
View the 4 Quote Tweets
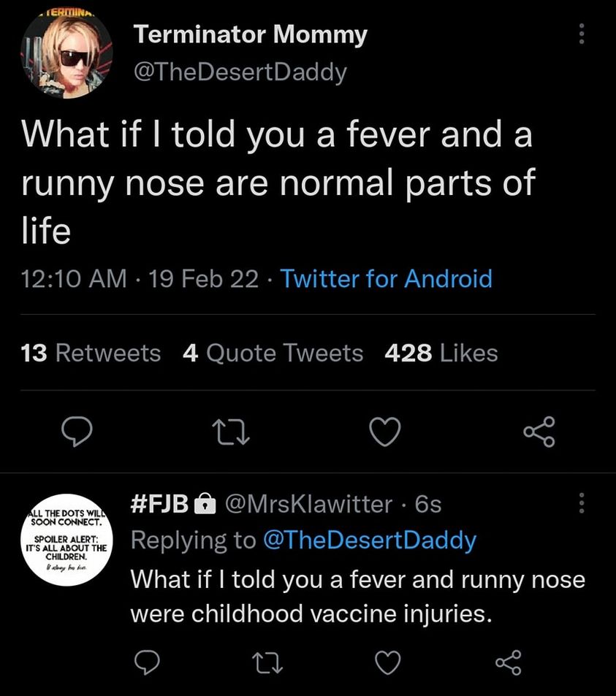click(x=273, y=353)
